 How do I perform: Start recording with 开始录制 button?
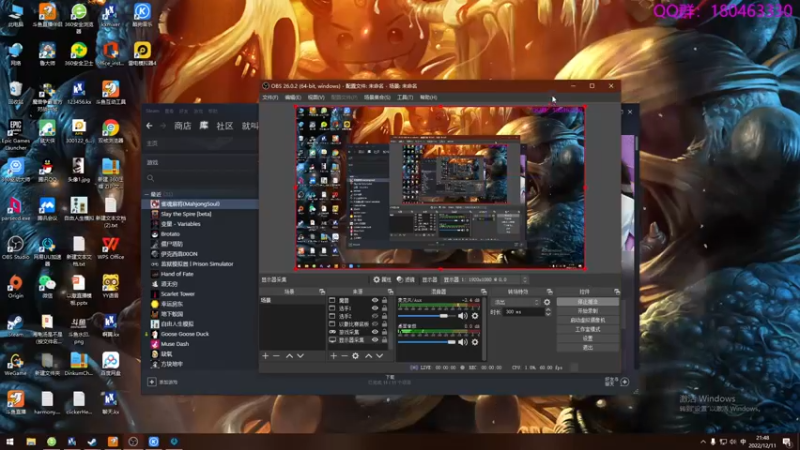pos(588,311)
